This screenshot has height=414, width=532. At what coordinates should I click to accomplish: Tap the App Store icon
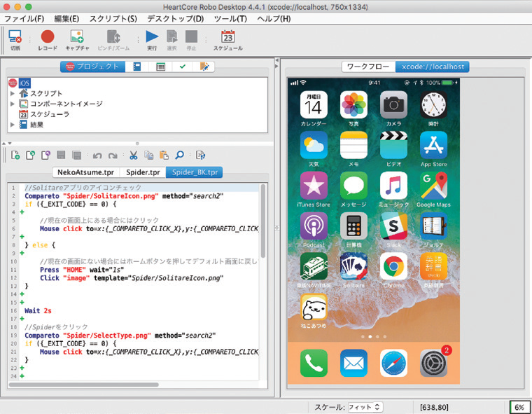(433, 145)
